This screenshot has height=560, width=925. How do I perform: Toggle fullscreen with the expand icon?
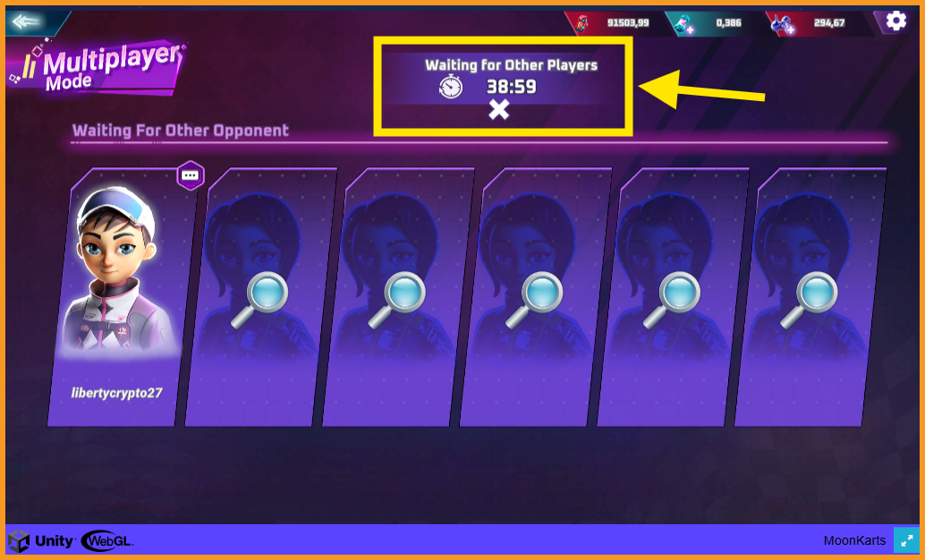tap(906, 540)
